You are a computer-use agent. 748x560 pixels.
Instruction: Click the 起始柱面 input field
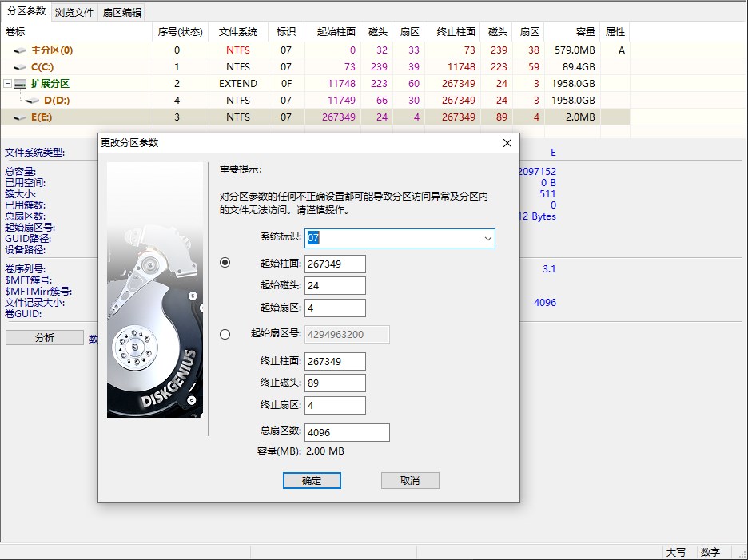tap(335, 264)
